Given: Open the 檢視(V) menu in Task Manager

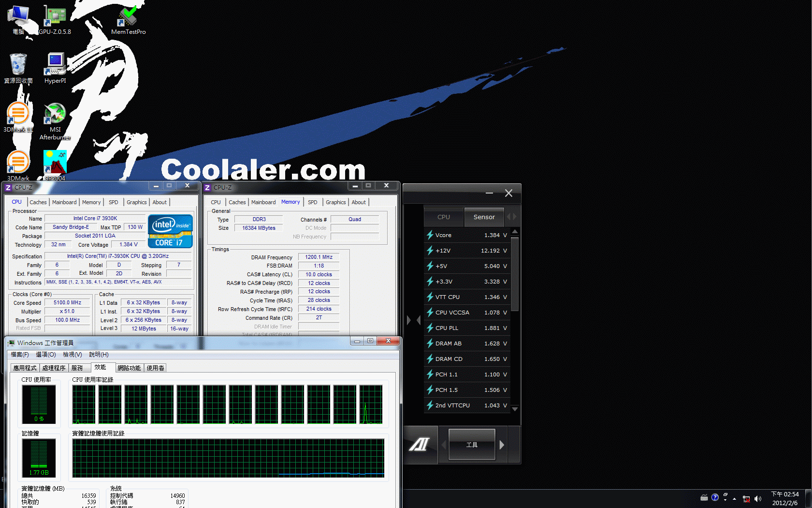Looking at the screenshot, I should (x=72, y=355).
